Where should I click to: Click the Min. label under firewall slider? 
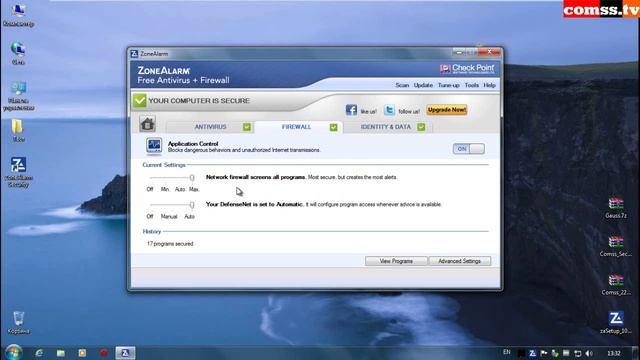click(165, 189)
